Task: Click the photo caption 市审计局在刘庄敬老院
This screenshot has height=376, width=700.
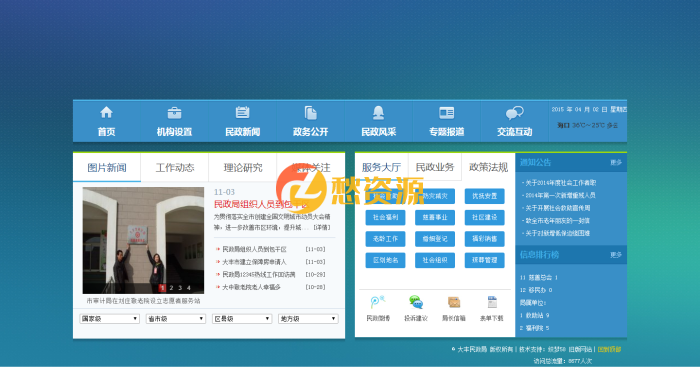Action: (x=143, y=301)
